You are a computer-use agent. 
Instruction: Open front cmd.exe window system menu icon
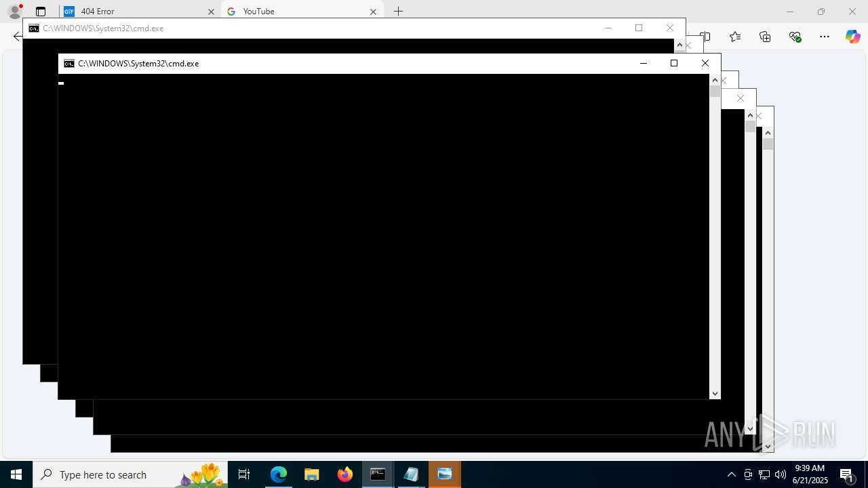click(x=69, y=64)
